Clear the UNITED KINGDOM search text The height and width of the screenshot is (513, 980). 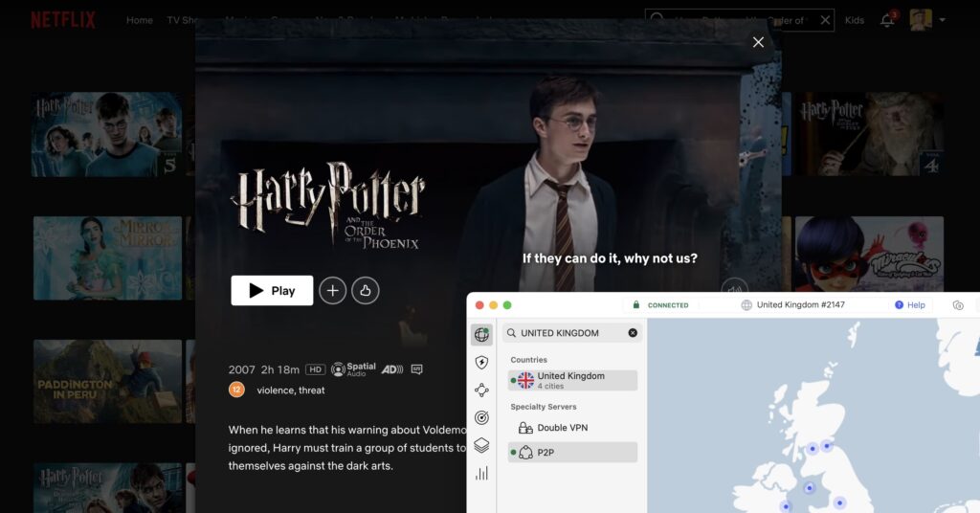pos(633,333)
